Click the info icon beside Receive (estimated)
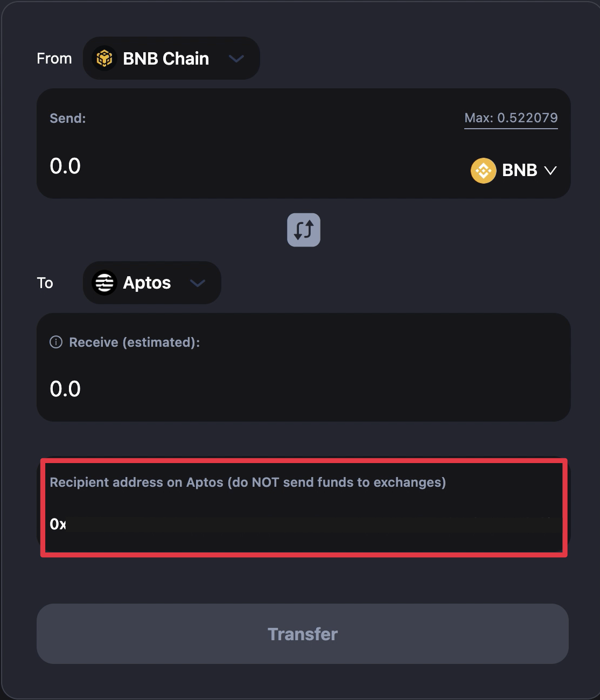The width and height of the screenshot is (600, 700). click(56, 342)
